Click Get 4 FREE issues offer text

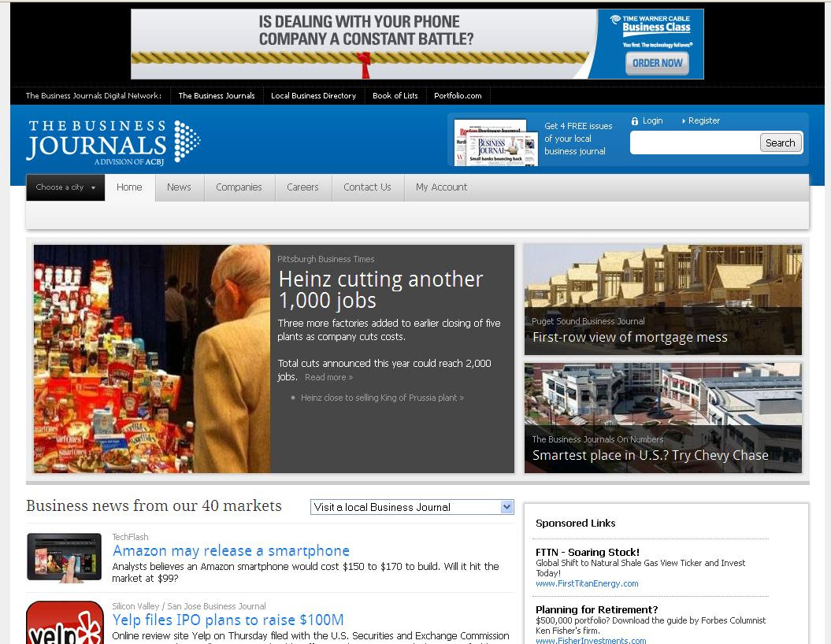click(x=577, y=139)
